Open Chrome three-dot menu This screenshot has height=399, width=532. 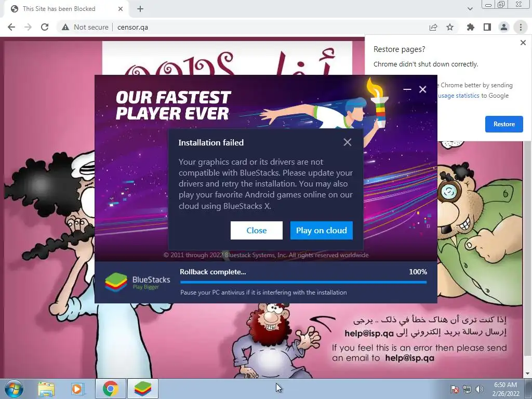pos(521,27)
